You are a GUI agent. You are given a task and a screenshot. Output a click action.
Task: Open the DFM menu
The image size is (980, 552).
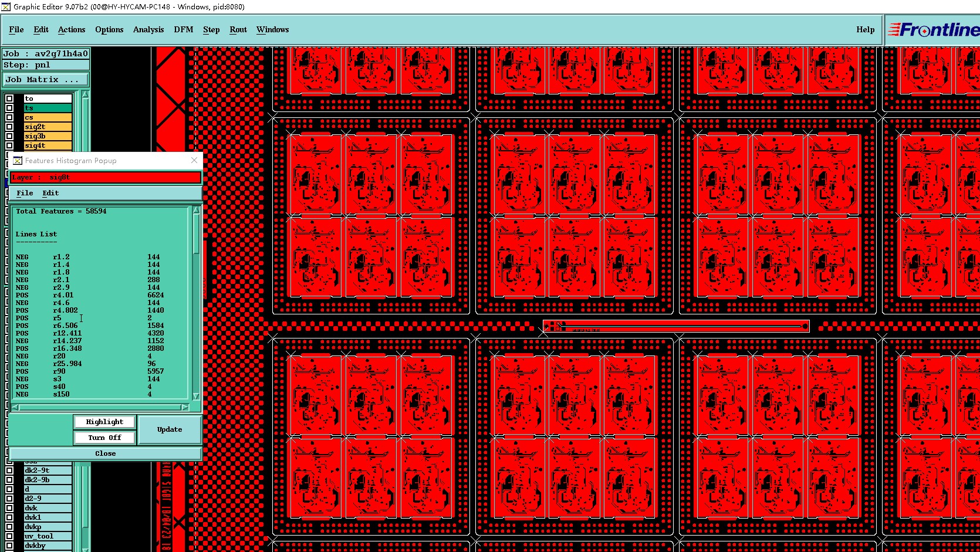click(x=184, y=29)
